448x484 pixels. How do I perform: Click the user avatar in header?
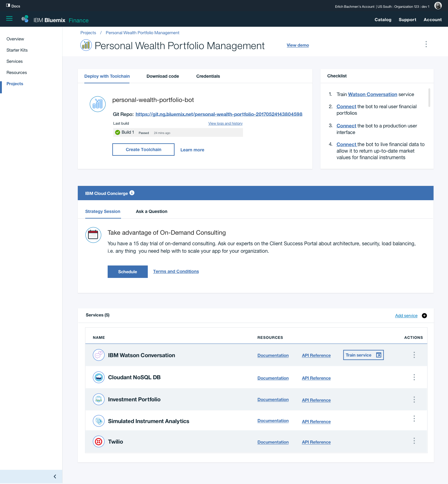coord(438,6)
